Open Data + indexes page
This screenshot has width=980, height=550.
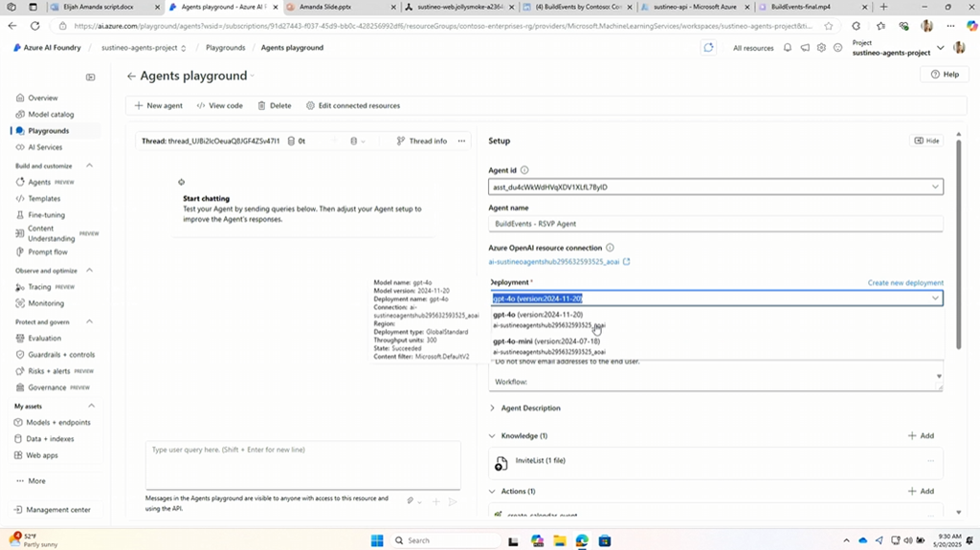click(x=50, y=439)
